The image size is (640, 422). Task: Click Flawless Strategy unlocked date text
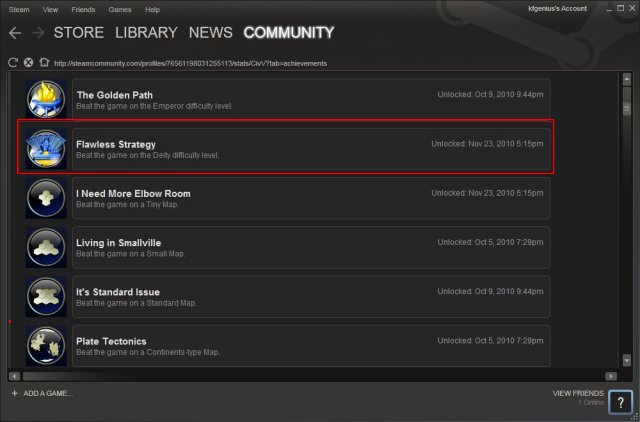pyautogui.click(x=487, y=144)
